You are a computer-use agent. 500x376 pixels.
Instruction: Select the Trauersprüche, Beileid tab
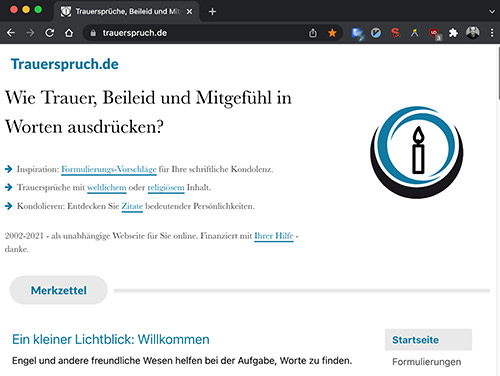[x=126, y=12]
